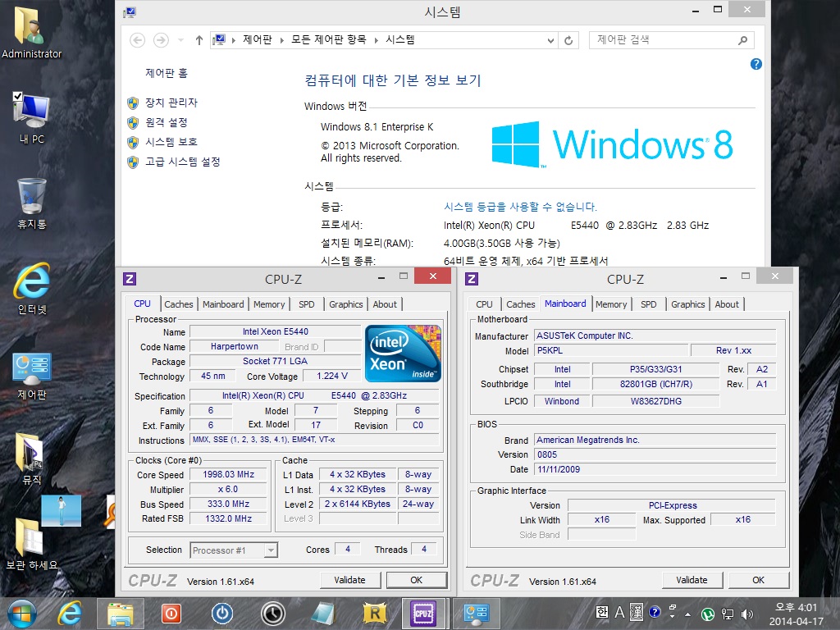
Task: Switch to CPU-Z in the taskbar
Action: 424,614
